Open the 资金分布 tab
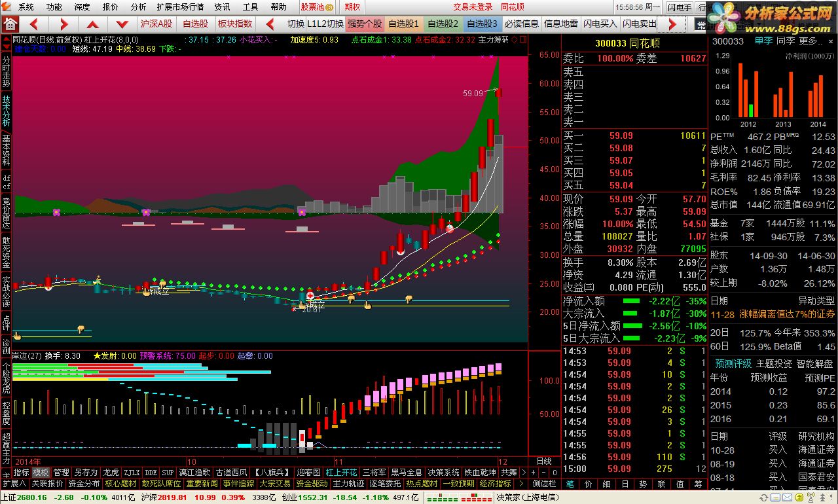 84,484
